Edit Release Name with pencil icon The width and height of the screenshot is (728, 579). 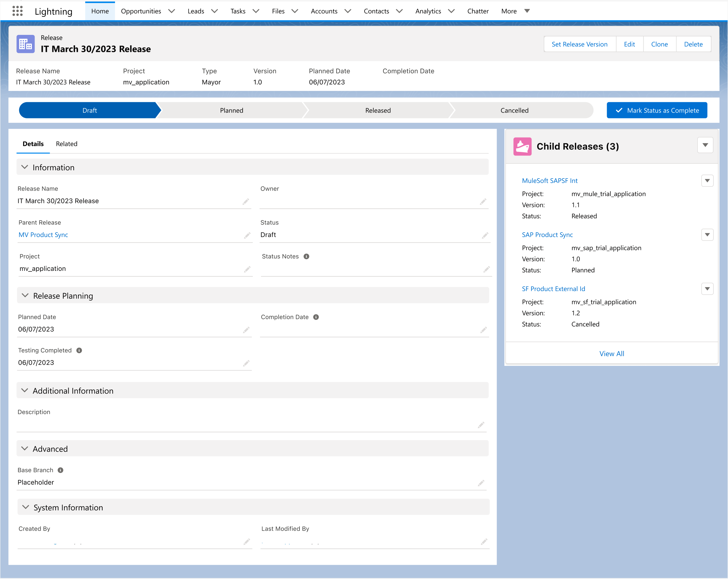(x=246, y=202)
